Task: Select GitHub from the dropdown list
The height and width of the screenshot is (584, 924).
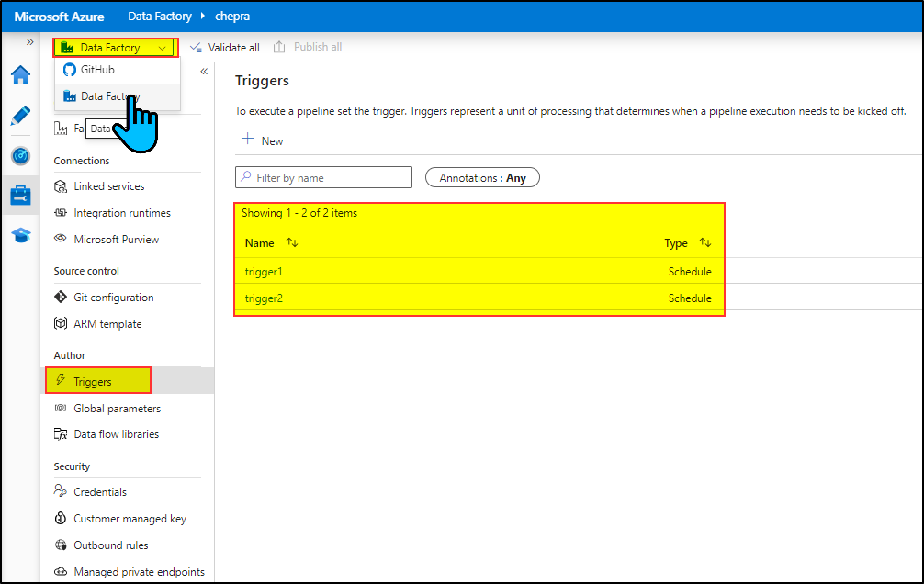Action: click(x=118, y=70)
